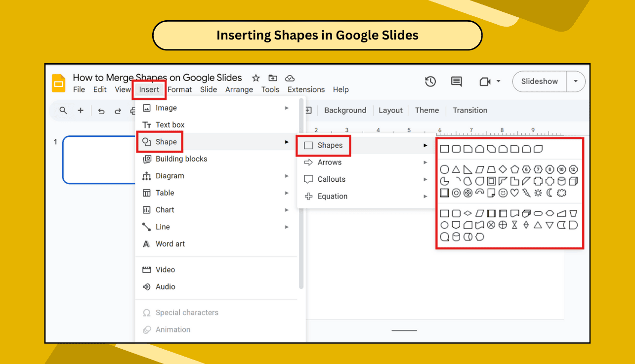635x364 pixels.
Task: Check the cloud save status
Action: click(290, 78)
